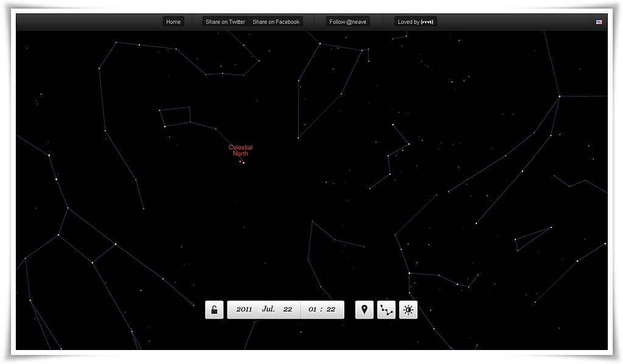Click the small quadrilateral constellation near Celestial North
The width and height of the screenshot is (623, 364).
pyautogui.click(x=176, y=117)
